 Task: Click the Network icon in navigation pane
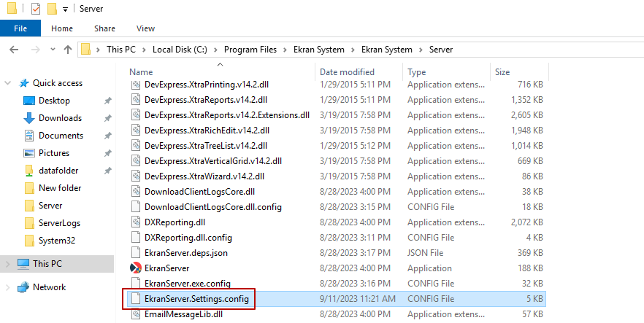coord(23,287)
